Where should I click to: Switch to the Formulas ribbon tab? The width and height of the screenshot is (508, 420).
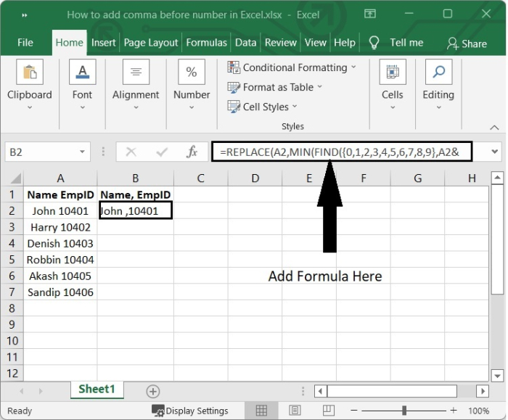coord(207,43)
